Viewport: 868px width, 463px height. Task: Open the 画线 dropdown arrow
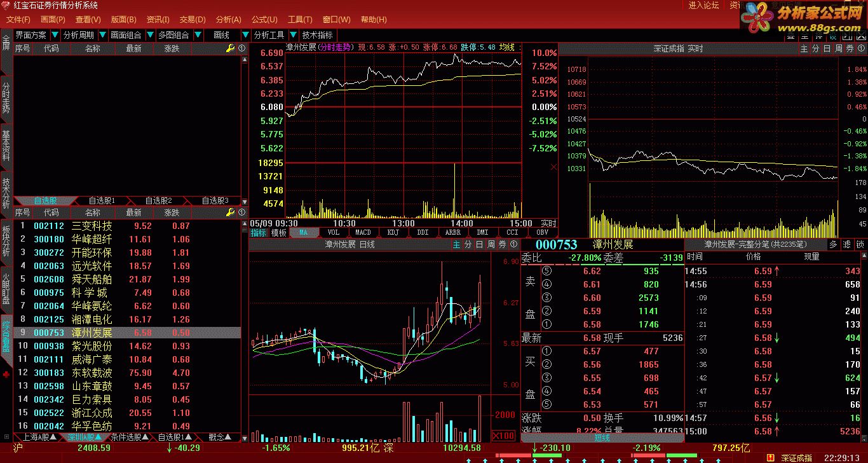pos(245,35)
